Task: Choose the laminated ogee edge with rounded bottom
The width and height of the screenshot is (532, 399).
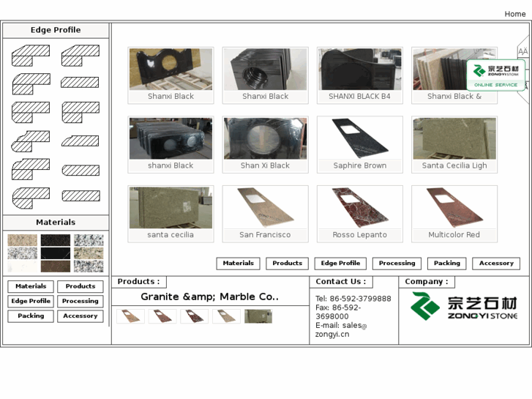Action: click(31, 141)
